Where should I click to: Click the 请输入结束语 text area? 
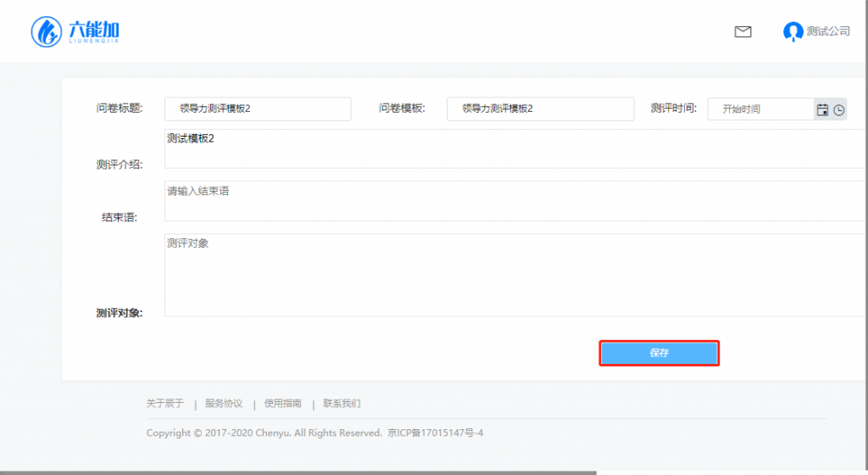coord(515,201)
